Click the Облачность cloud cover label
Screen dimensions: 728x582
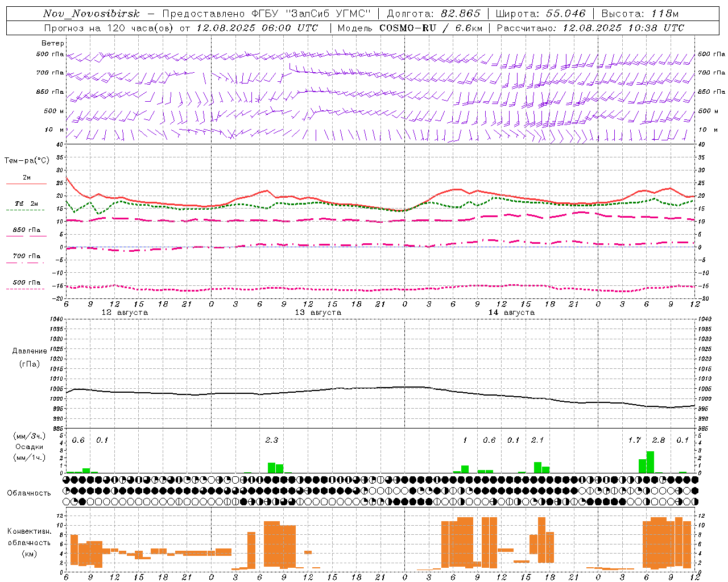[x=29, y=493]
